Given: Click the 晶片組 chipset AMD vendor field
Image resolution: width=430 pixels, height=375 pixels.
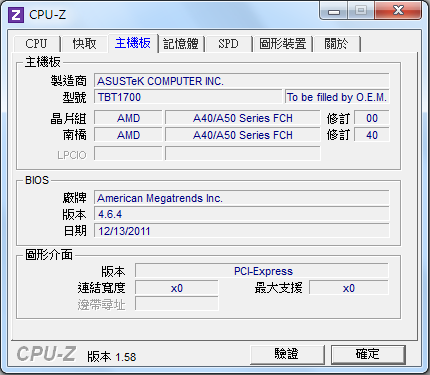Looking at the screenshot, I should point(128,118).
